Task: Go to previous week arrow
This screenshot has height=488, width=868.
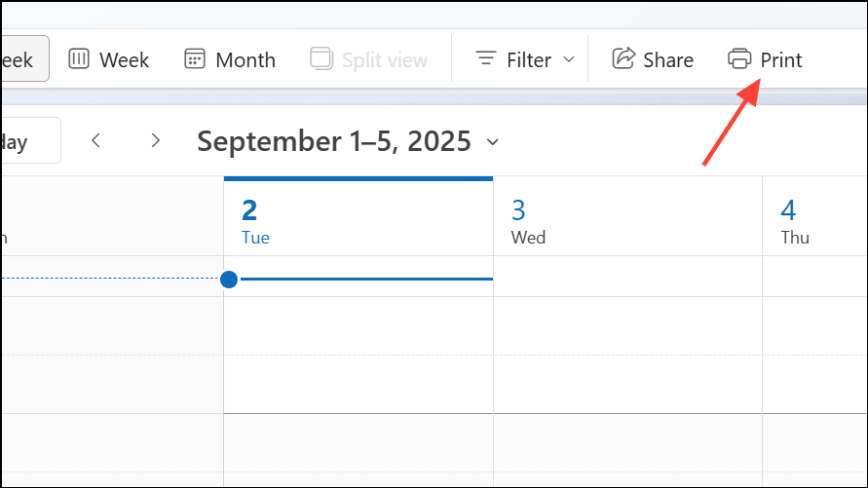Action: click(x=95, y=140)
